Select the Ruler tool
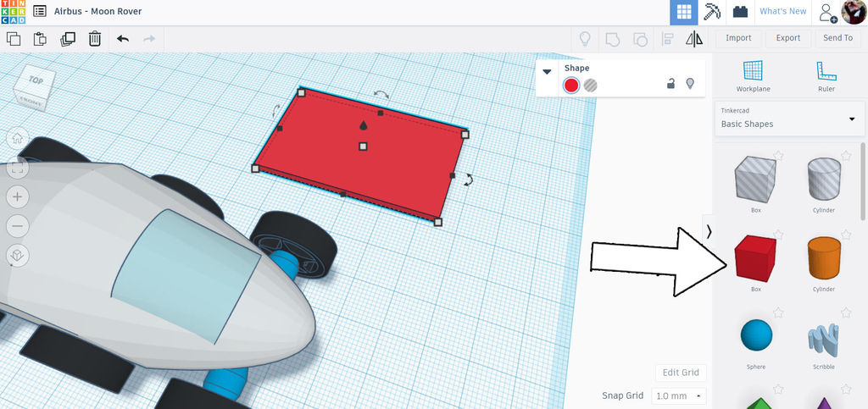This screenshot has width=868, height=409. click(x=826, y=76)
